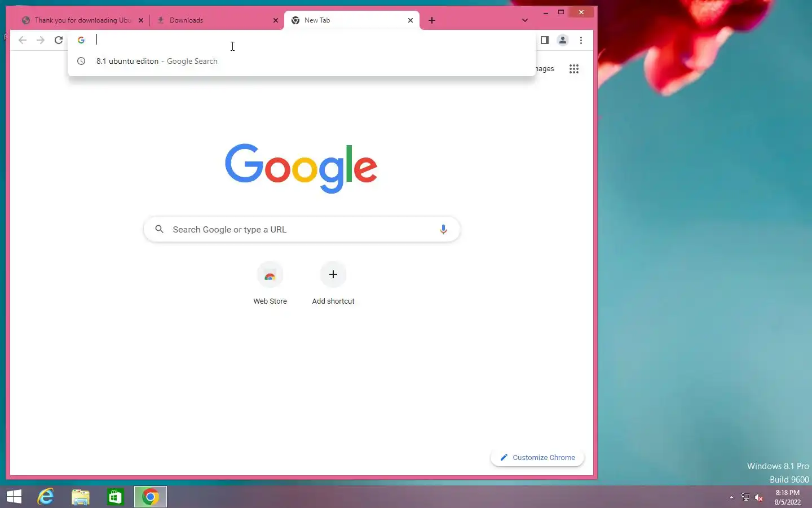Close the New Tab tab

pyautogui.click(x=411, y=20)
